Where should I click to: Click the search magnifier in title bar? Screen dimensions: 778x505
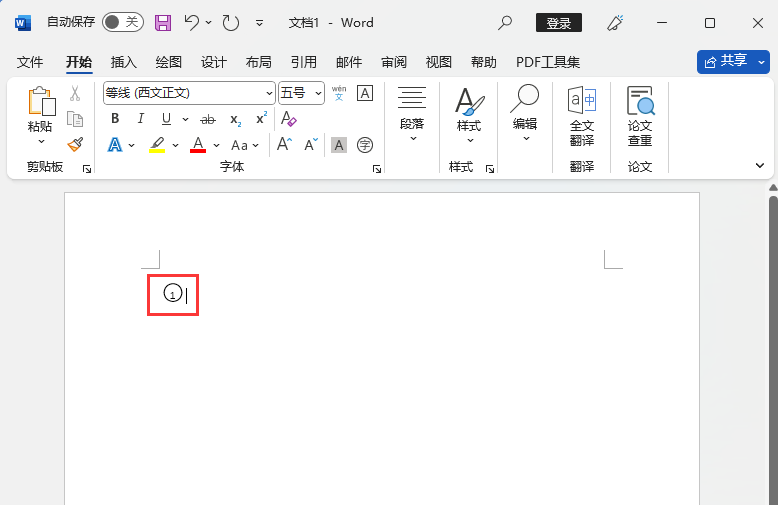pyautogui.click(x=505, y=23)
